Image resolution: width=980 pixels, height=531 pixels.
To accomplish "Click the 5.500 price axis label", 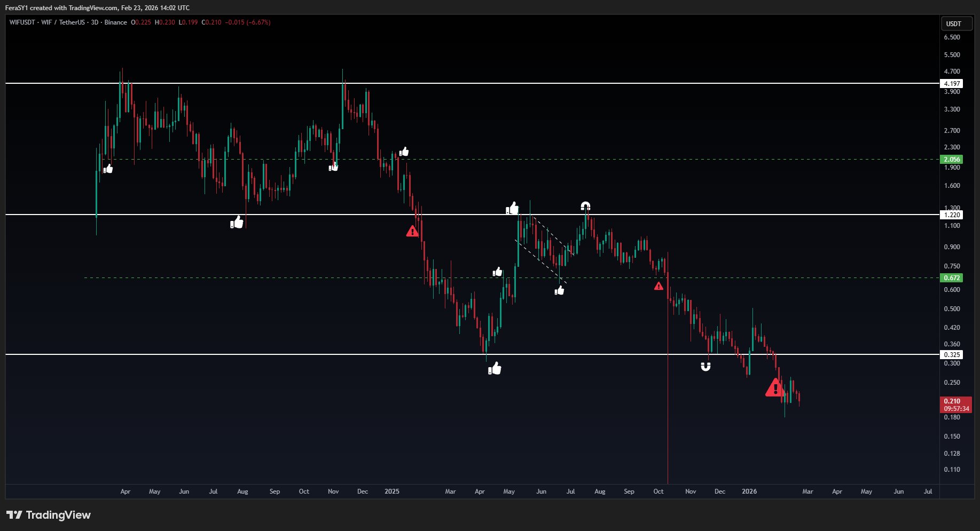I will pos(952,55).
